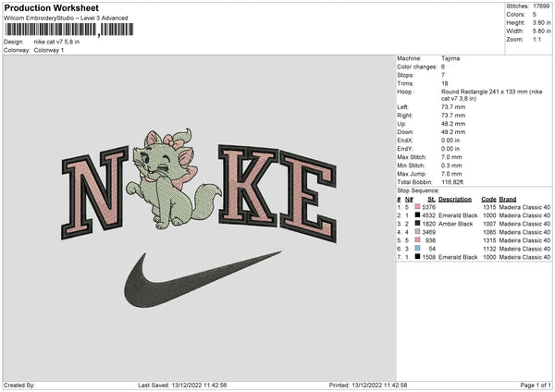555x392 pixels.
Task: Click the Height value '3.80 in'
Action: point(541,22)
